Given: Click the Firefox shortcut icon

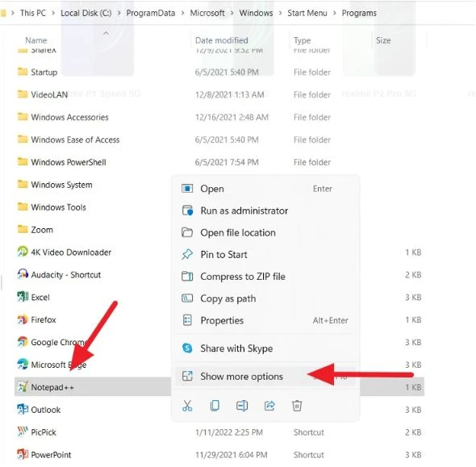Looking at the screenshot, I should pos(23,319).
